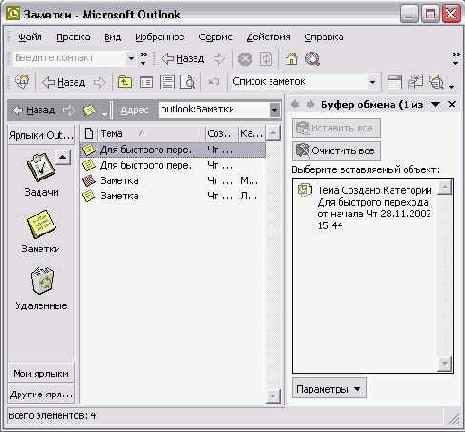465x432 pixels.
Task: Click Назад beside the stop and refresh icons
Action: click(183, 59)
